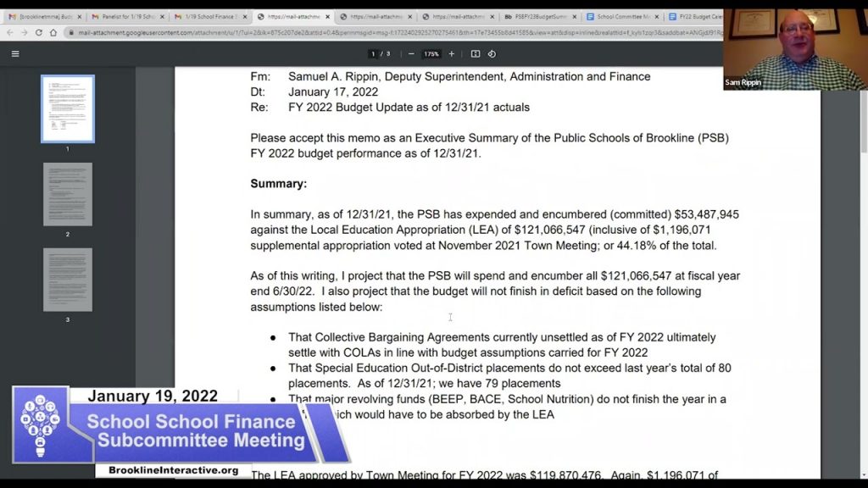Screen dimensions: 868x488
Task: Click the lock icon in address bar
Action: point(71,33)
